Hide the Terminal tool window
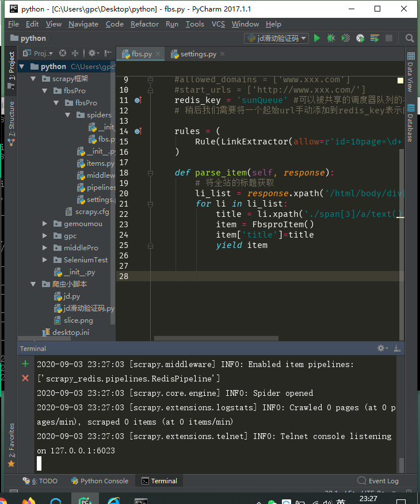 pyautogui.click(x=397, y=348)
